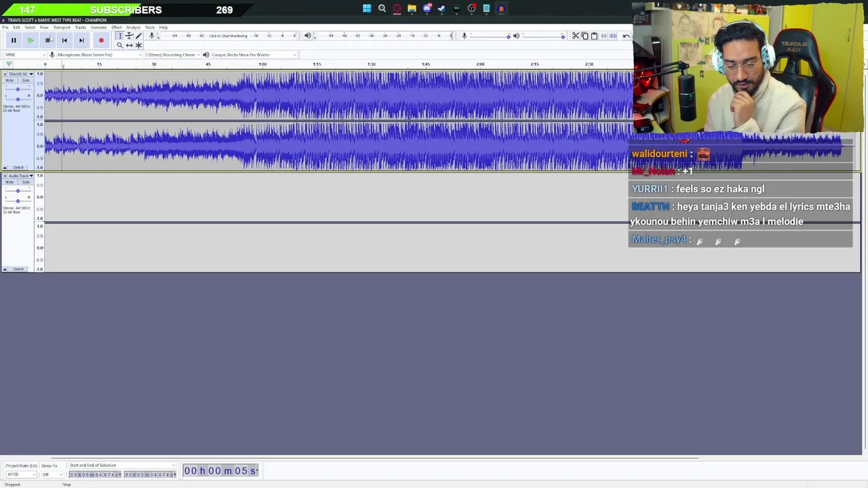Click the Pause transport button
The width and height of the screenshot is (868, 488).
(14, 41)
